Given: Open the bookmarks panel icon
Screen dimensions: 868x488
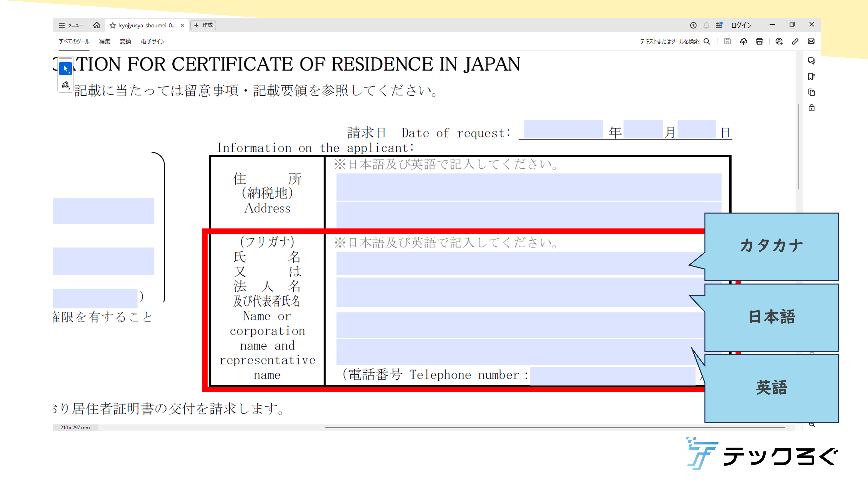Looking at the screenshot, I should click(x=811, y=77).
